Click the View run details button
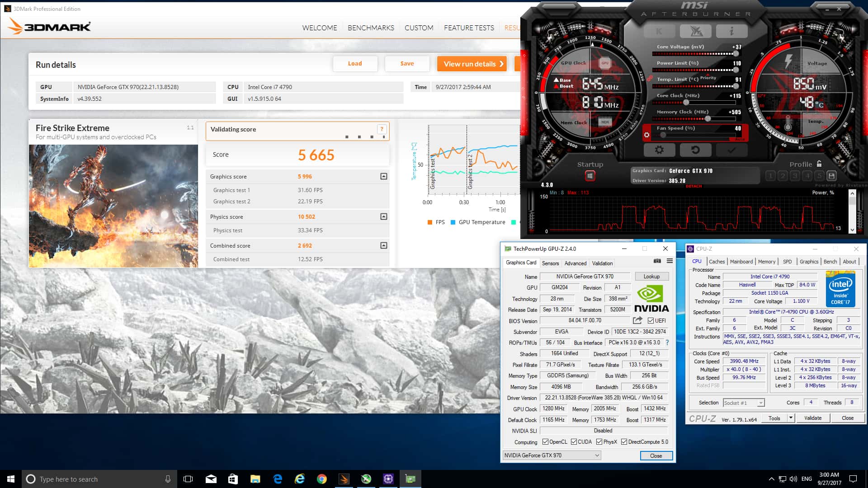 [472, 64]
